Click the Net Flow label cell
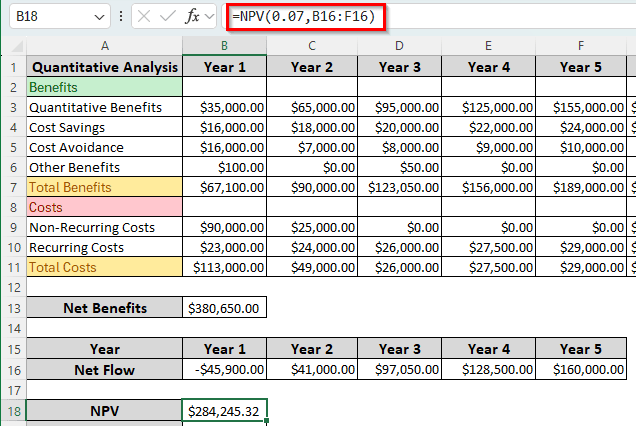 [x=105, y=370]
